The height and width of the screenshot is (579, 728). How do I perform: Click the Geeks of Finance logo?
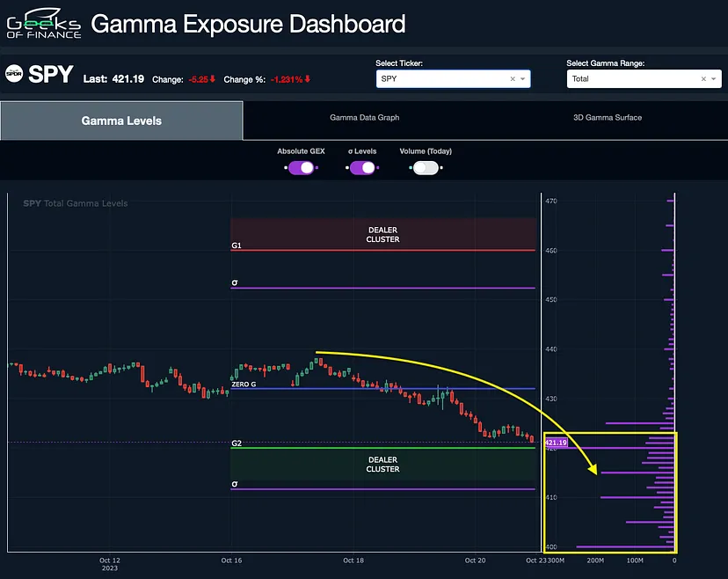(40, 24)
